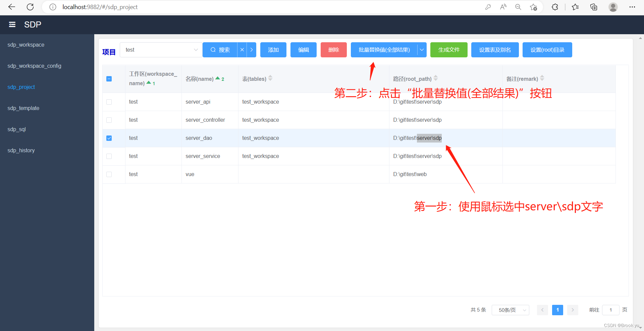Select page number 1 button
644x331 pixels.
557,310
